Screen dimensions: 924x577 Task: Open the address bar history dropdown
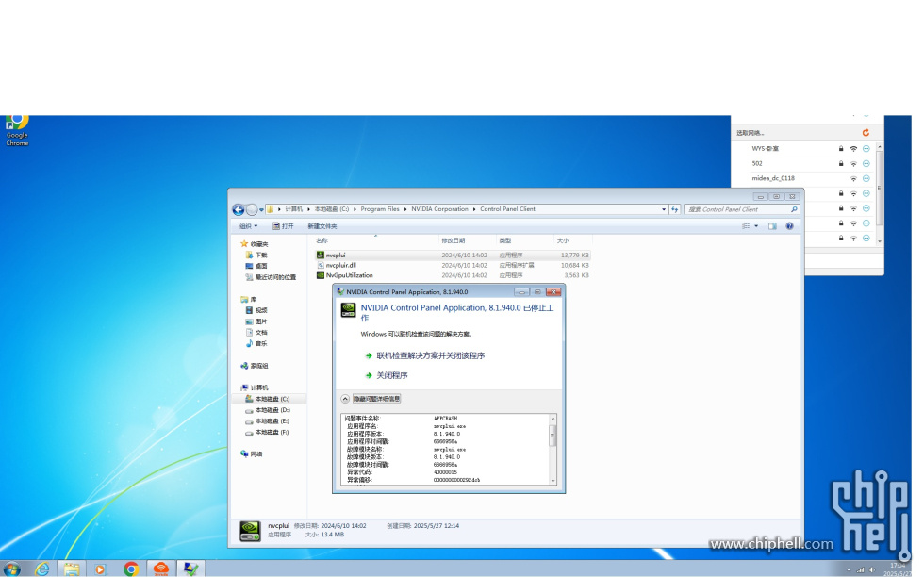(x=664, y=209)
